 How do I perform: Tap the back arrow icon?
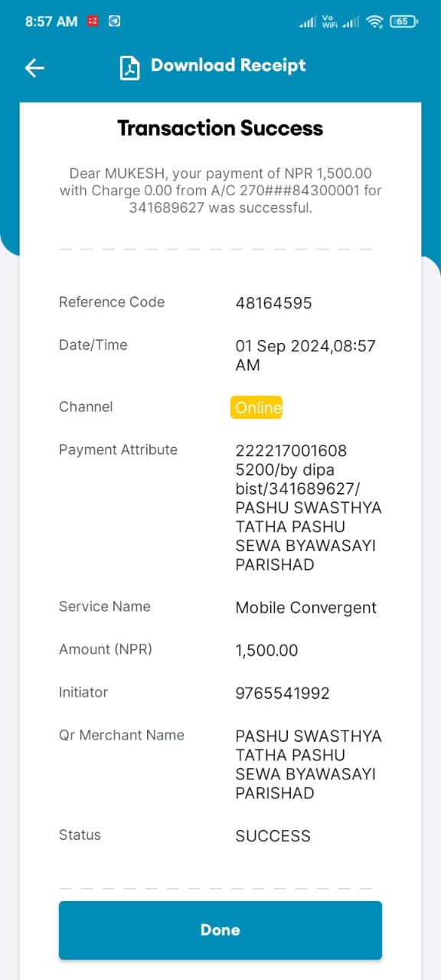pyautogui.click(x=34, y=67)
